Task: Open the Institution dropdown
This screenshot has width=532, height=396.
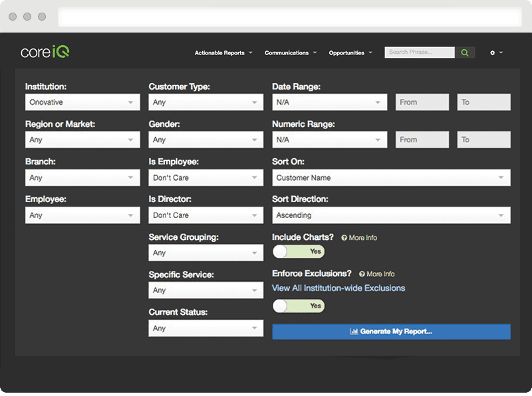Action: tap(82, 102)
